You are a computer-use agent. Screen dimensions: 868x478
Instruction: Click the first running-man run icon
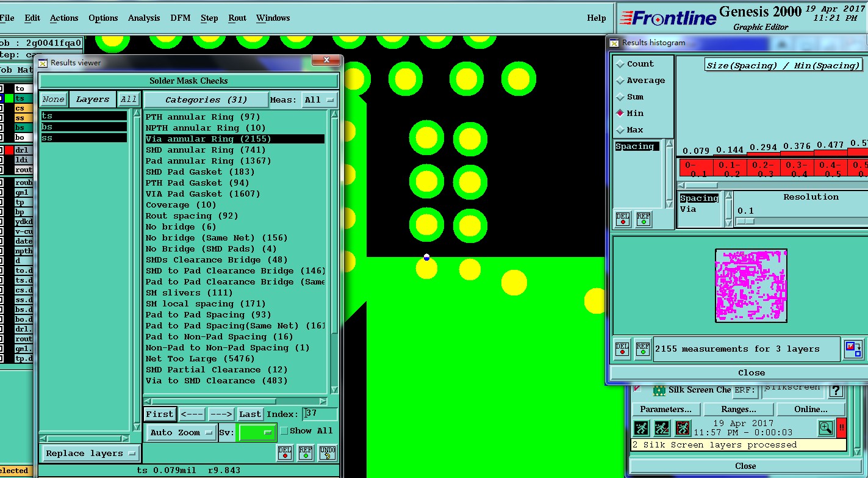pyautogui.click(x=640, y=428)
